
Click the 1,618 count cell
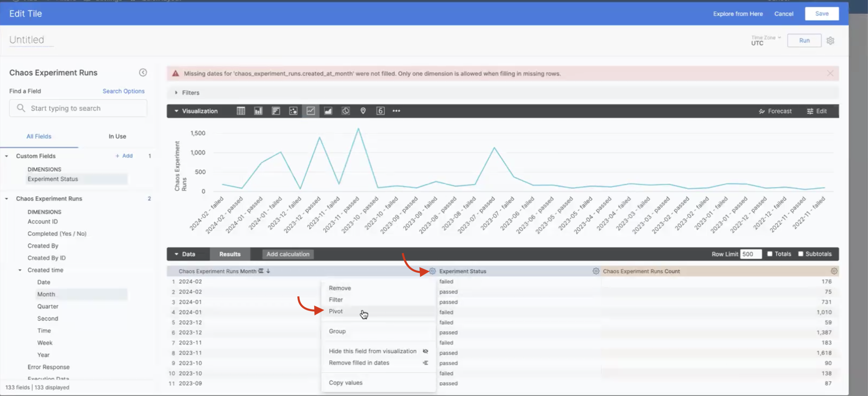tap(824, 353)
